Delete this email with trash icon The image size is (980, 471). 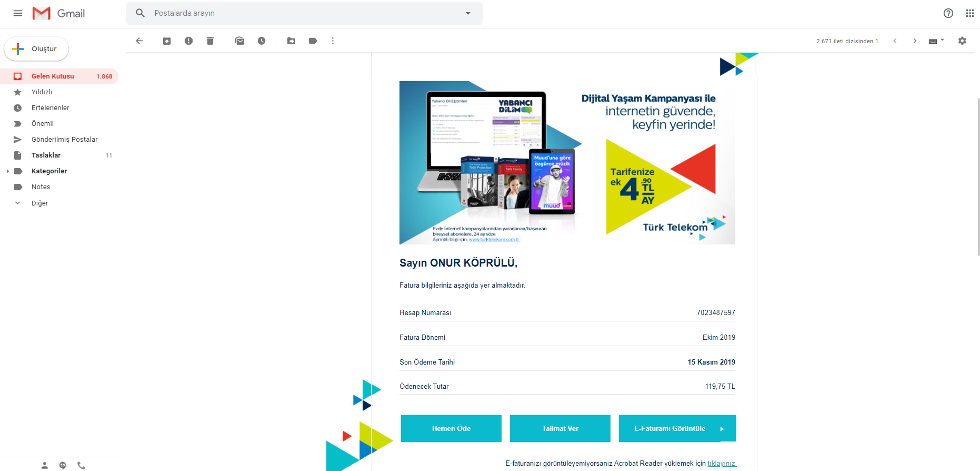pos(210,41)
